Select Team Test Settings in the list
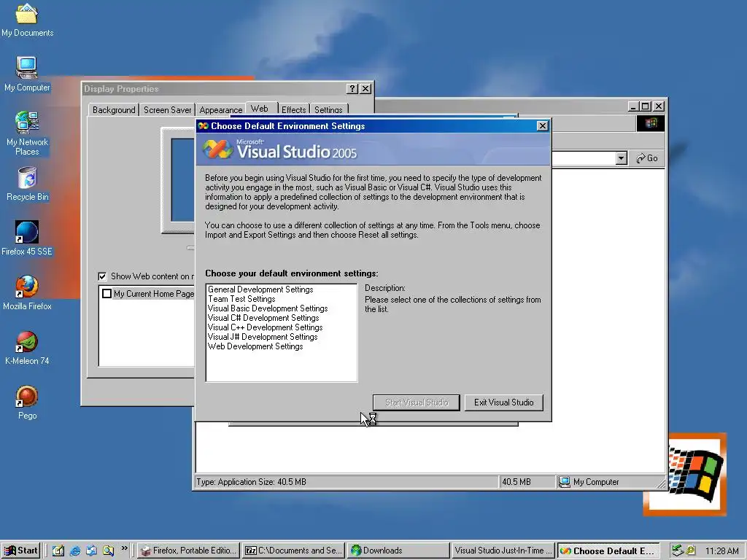The height and width of the screenshot is (560, 747). click(x=241, y=299)
